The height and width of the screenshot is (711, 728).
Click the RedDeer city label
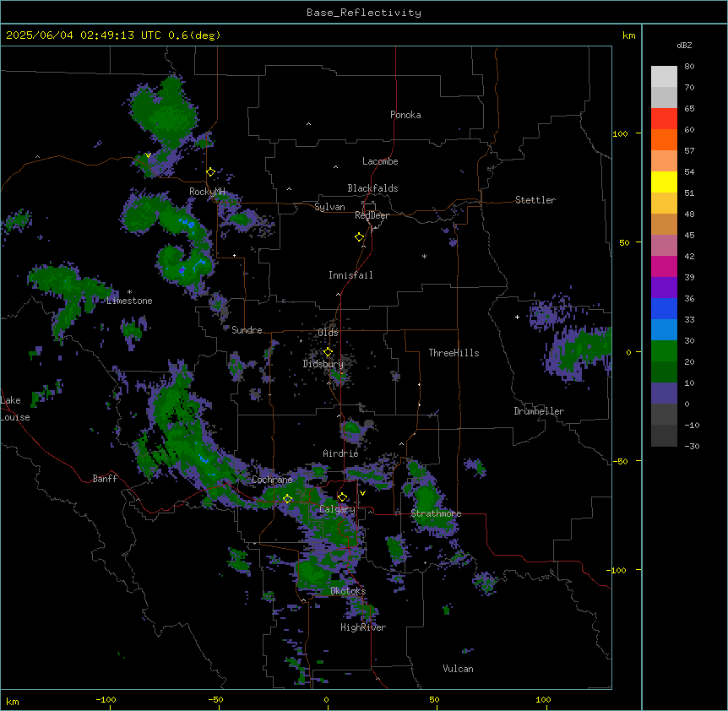pos(372,215)
